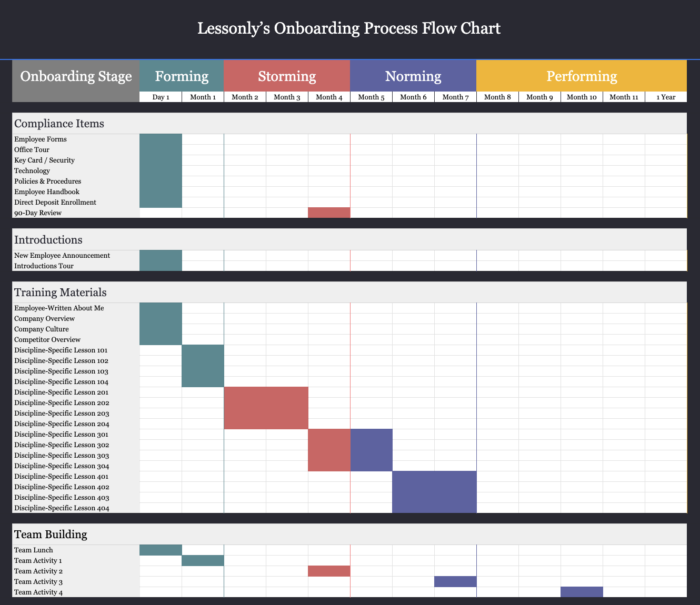Click the red Lessons 201-204 block

point(266,408)
